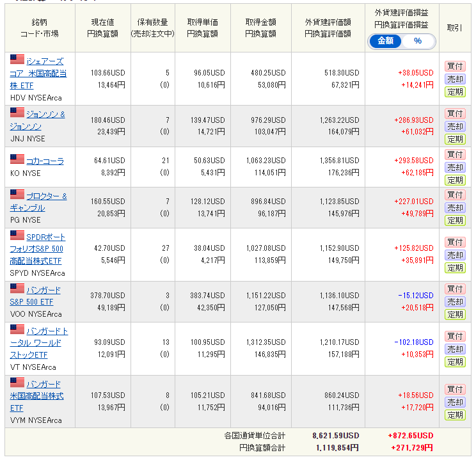Click US flag icon in KO row
This screenshot has height=462, width=476.
17,159
